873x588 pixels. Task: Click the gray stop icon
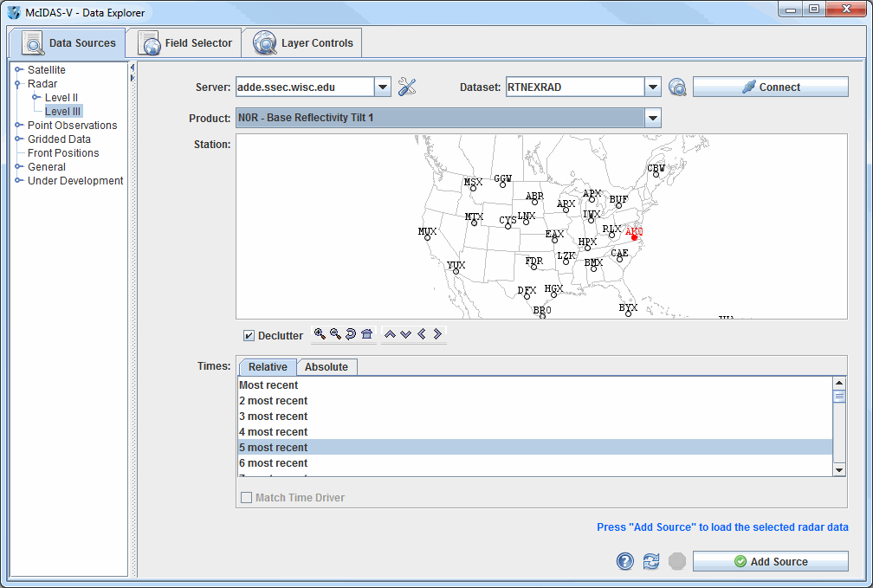[x=677, y=561]
